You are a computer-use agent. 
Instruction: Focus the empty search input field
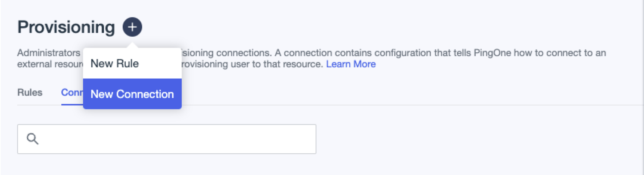[x=176, y=139]
